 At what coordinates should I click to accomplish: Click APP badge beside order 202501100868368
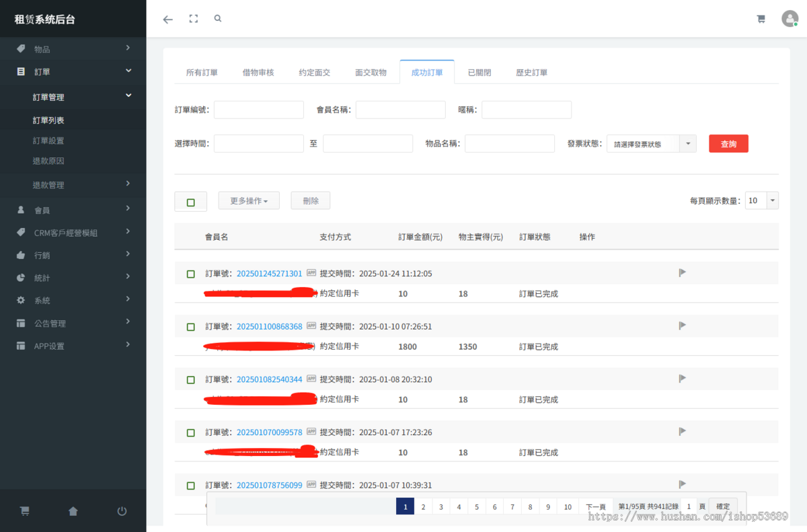[311, 326]
